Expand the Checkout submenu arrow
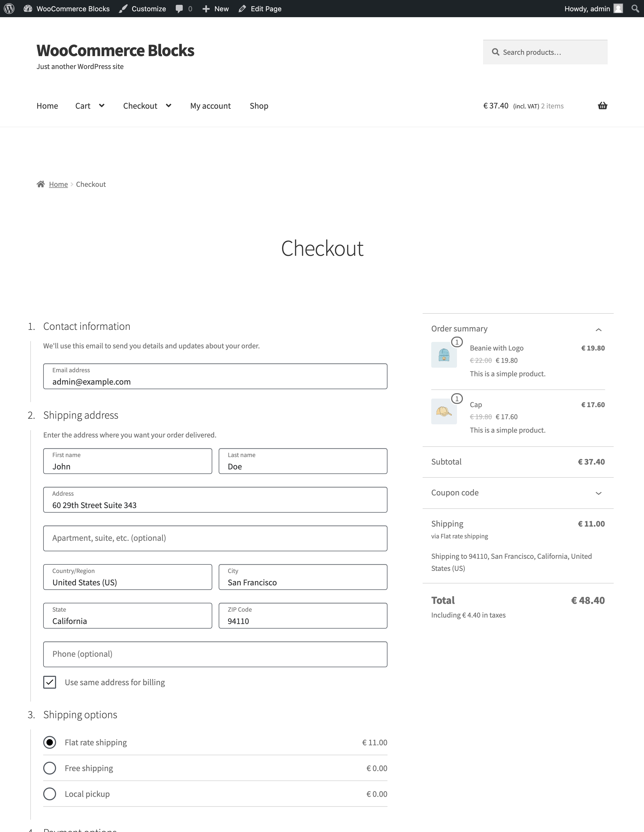Viewport: 644px width, 832px height. point(169,105)
